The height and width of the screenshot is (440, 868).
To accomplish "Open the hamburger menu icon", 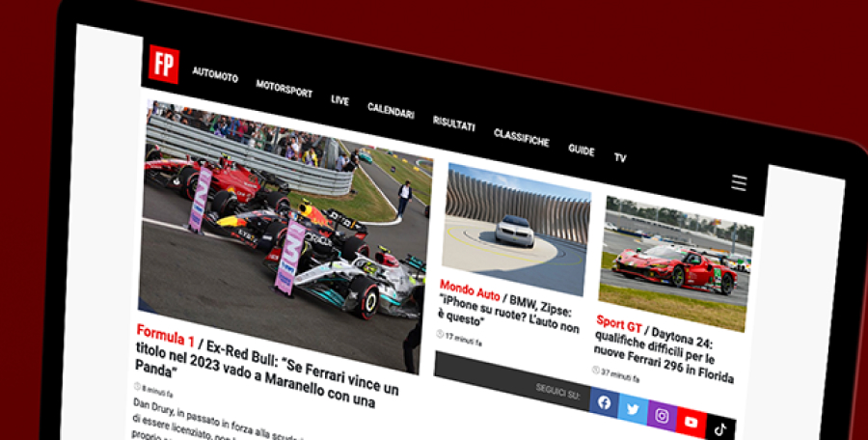I will click(739, 182).
